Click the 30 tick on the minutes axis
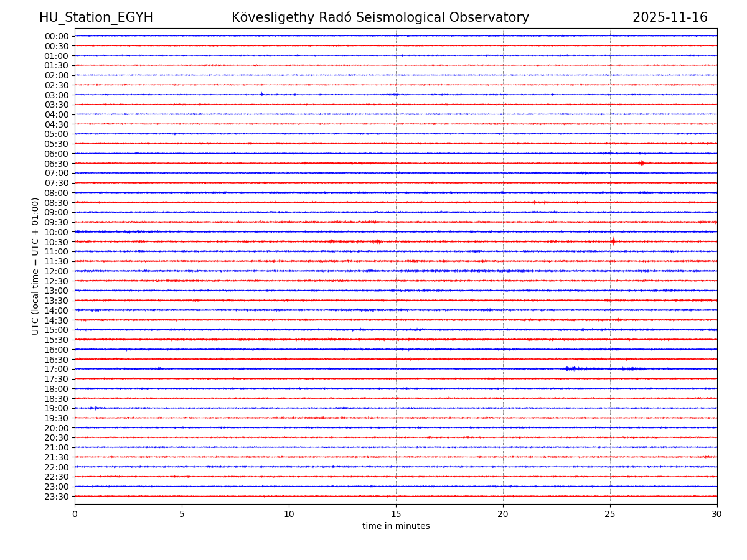This screenshot has height=560, width=747. point(717,514)
